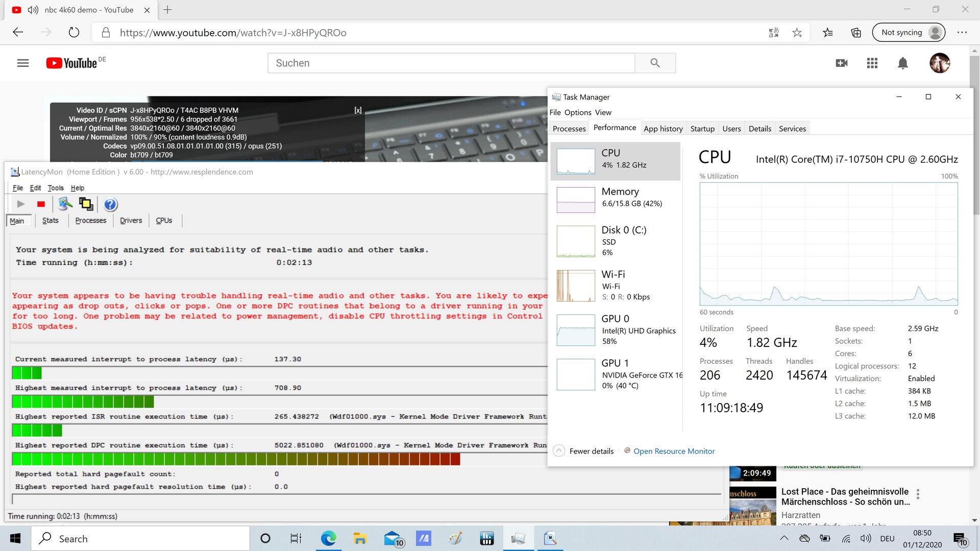Click Not syncing profile button
Viewport: 980px width, 551px height.
(909, 33)
